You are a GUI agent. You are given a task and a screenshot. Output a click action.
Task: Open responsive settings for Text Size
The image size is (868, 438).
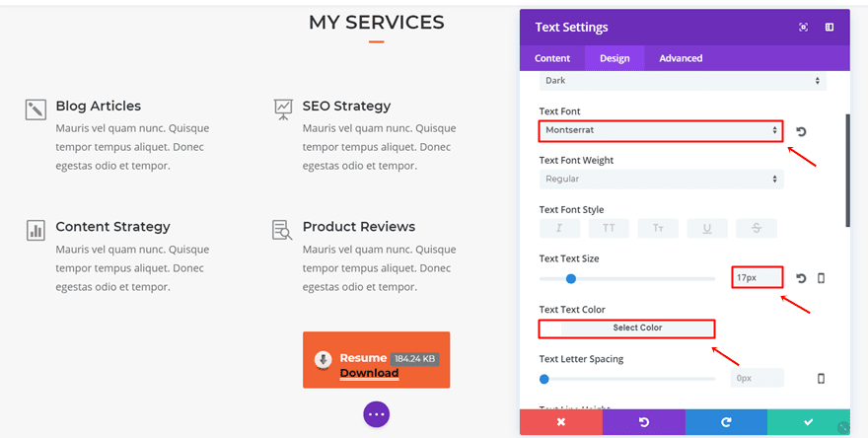click(x=821, y=278)
